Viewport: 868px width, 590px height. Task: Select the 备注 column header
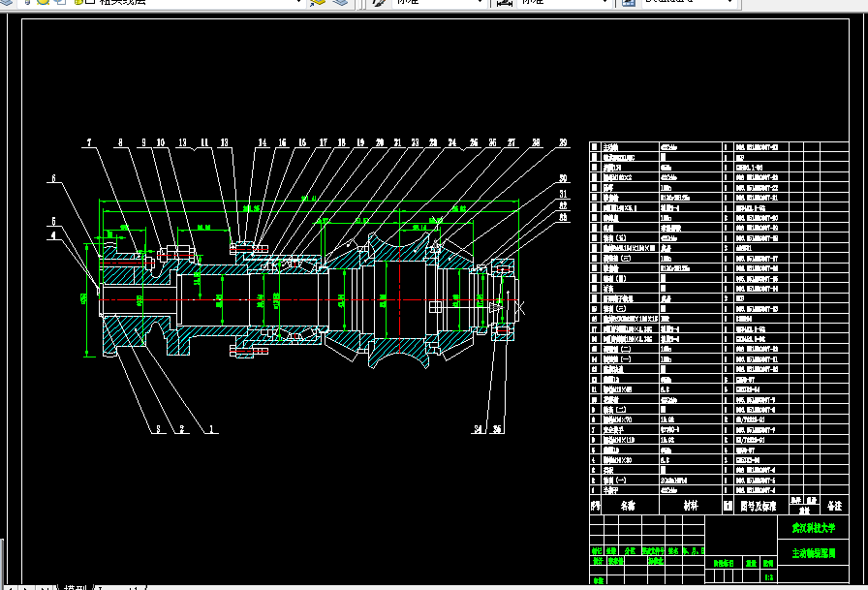[834, 506]
